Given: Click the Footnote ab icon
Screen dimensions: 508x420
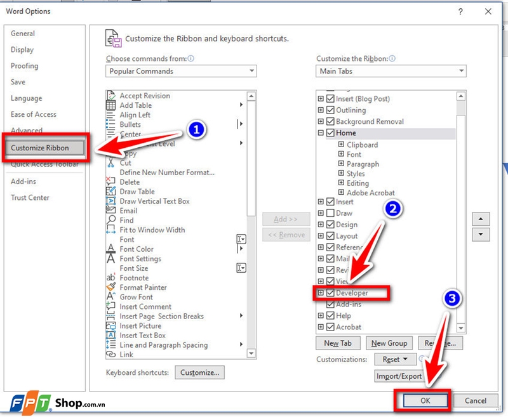Looking at the screenshot, I should point(110,278).
